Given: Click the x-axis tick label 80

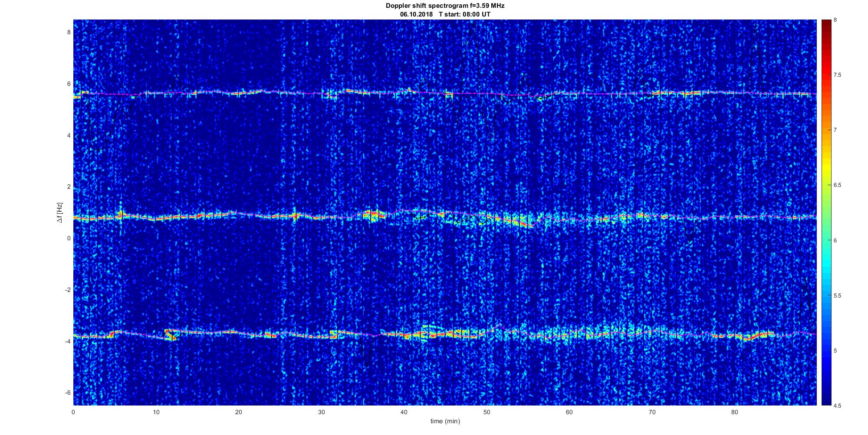Looking at the screenshot, I should click(735, 412).
